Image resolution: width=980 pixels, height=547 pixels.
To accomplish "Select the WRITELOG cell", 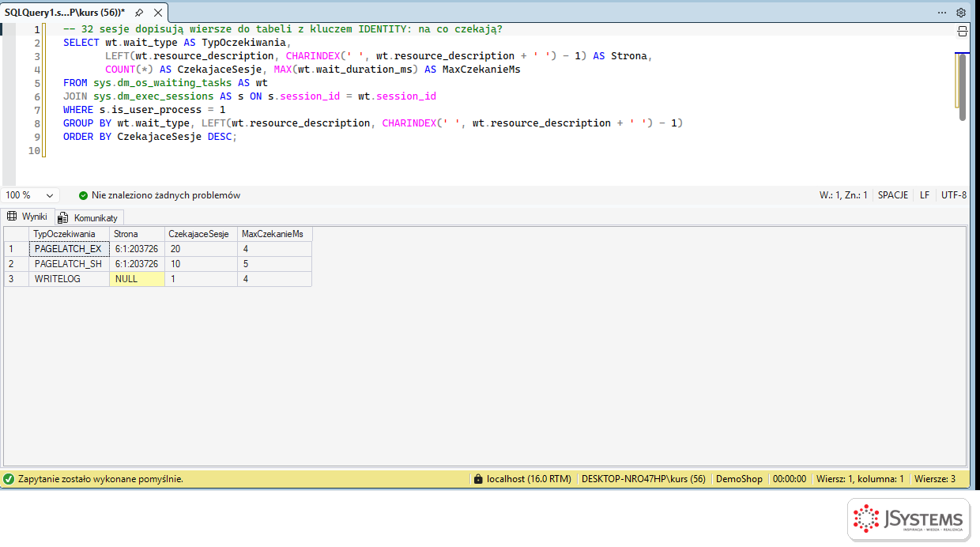I will (69, 279).
